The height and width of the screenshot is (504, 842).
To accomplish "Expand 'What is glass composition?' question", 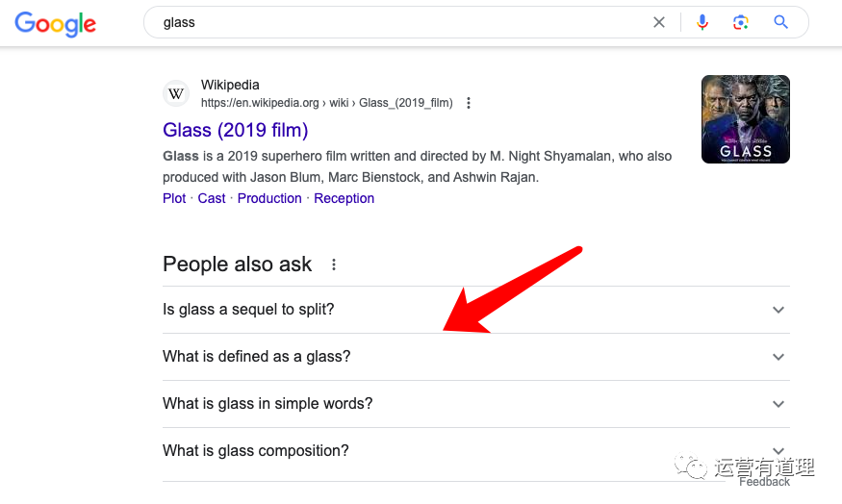I will (x=778, y=450).
